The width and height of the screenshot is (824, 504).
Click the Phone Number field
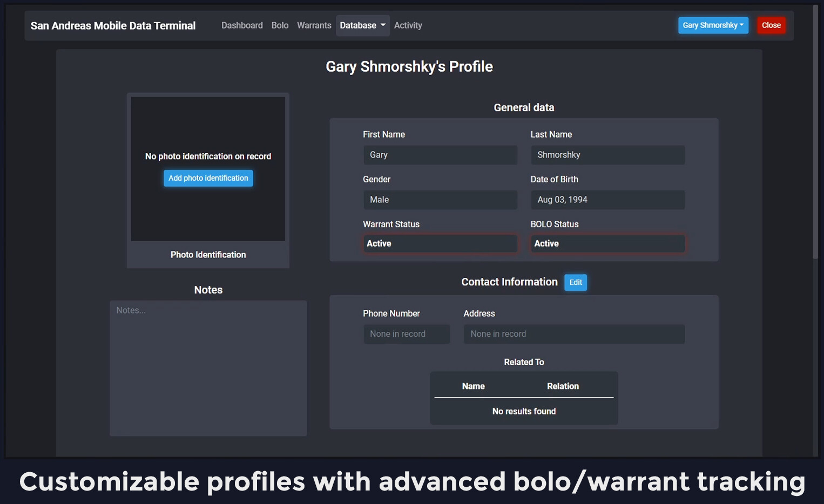click(407, 334)
